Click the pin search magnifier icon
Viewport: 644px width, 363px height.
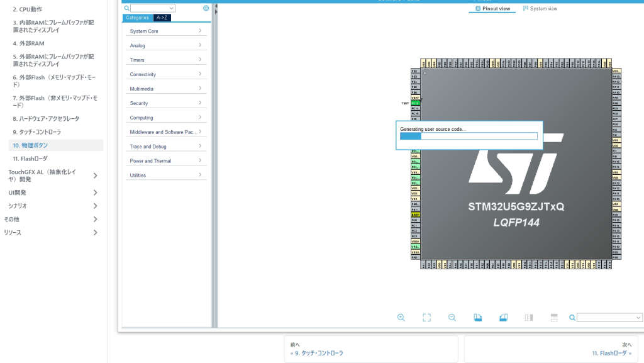572,318
